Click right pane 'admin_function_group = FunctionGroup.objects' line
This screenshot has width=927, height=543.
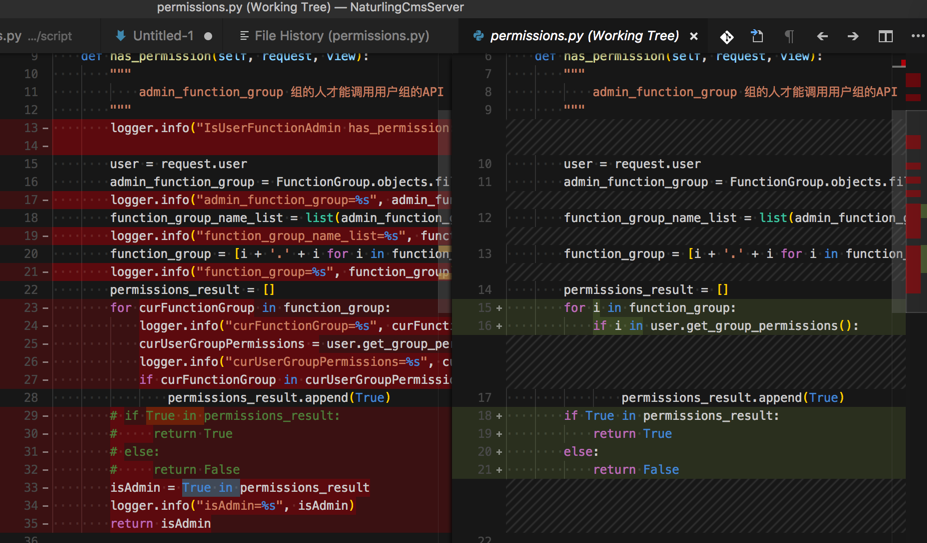(x=733, y=182)
